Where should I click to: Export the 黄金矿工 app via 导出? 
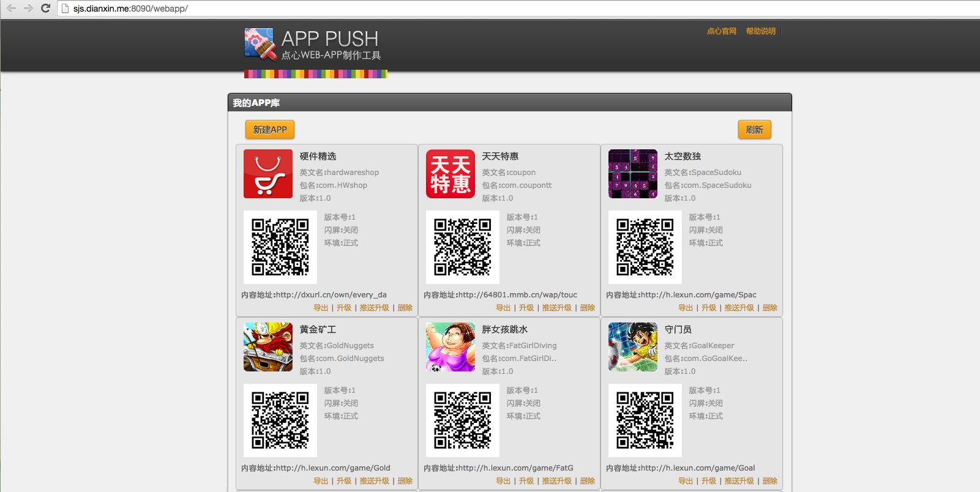[321, 481]
